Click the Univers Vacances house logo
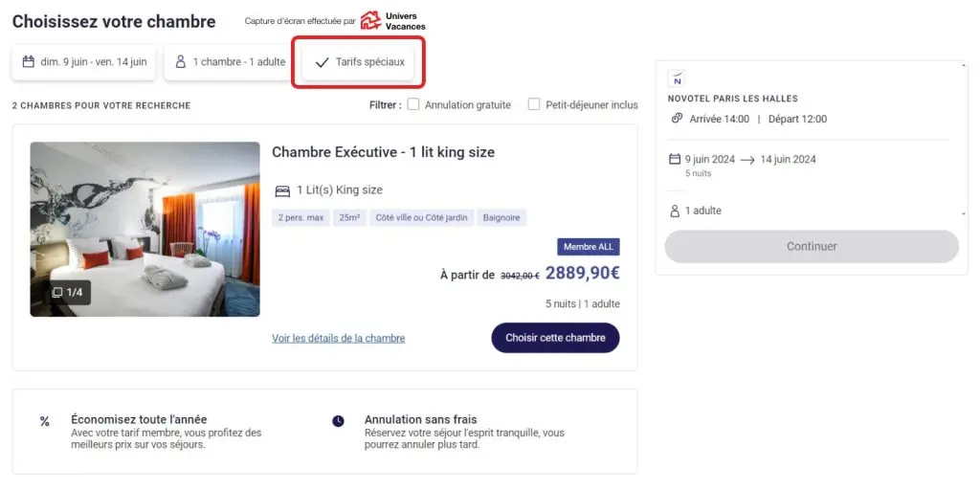 tap(369, 21)
